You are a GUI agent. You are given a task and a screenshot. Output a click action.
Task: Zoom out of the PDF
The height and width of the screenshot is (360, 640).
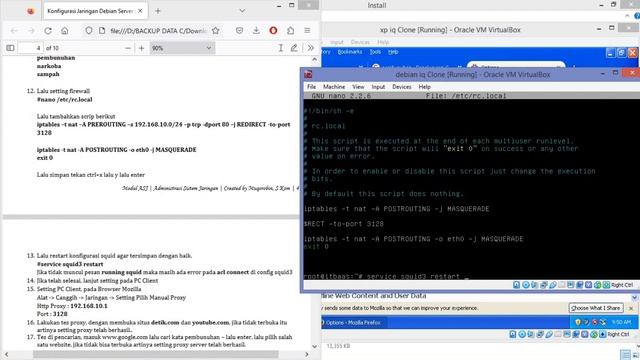click(128, 48)
